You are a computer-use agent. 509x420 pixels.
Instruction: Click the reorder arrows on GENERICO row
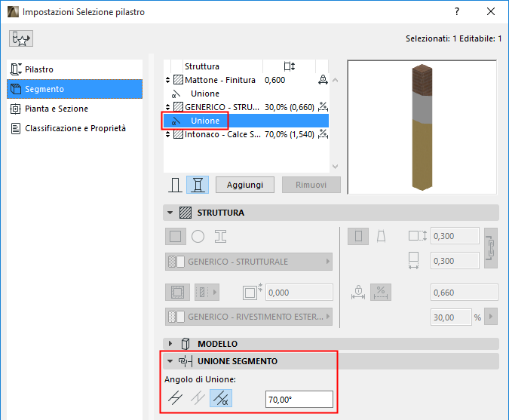click(x=167, y=107)
